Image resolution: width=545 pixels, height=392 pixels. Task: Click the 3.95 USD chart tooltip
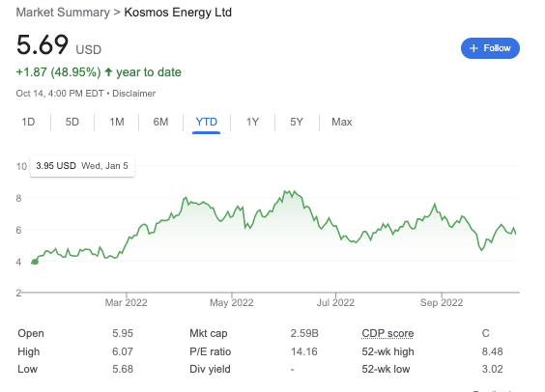[82, 166]
